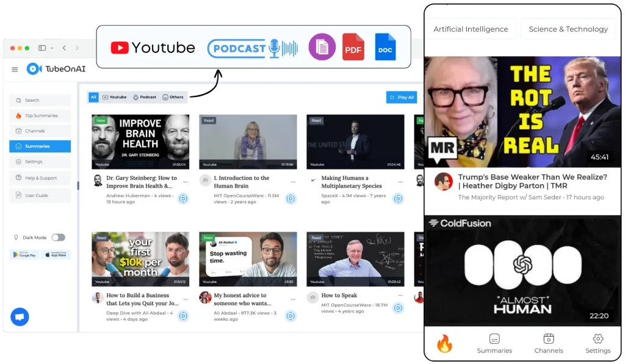Open title 'How to Speak'
The width and height of the screenshot is (625, 364).
339,295
